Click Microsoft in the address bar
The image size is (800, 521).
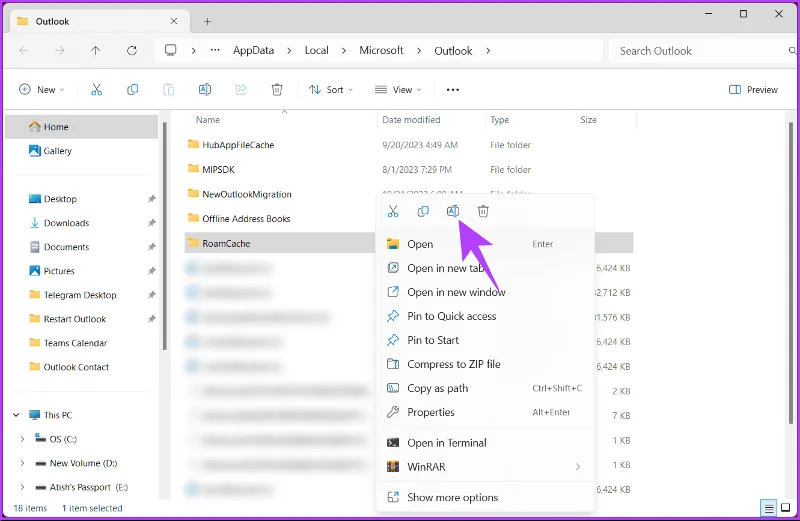tap(381, 51)
